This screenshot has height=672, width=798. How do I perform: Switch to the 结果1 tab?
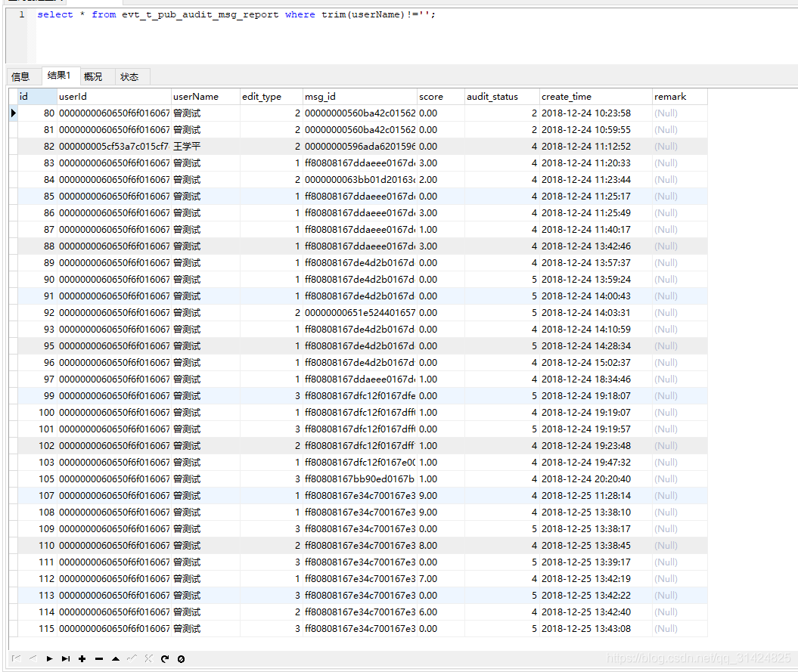59,76
